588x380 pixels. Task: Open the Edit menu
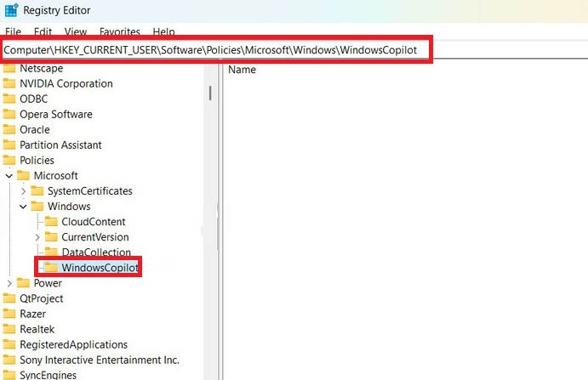pos(43,31)
